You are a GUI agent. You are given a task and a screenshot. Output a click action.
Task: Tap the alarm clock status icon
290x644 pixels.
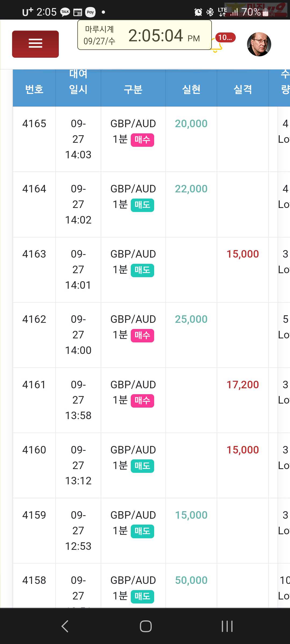(x=198, y=12)
